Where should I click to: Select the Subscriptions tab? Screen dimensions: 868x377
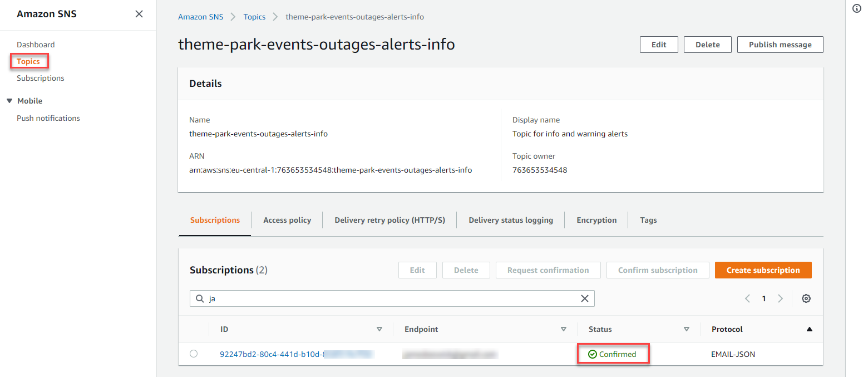[x=215, y=220]
